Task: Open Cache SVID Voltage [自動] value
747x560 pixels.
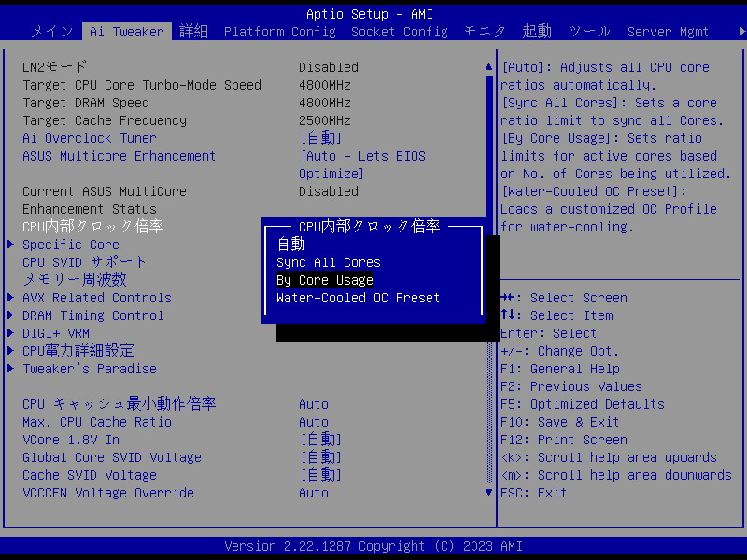Action: pos(320,475)
